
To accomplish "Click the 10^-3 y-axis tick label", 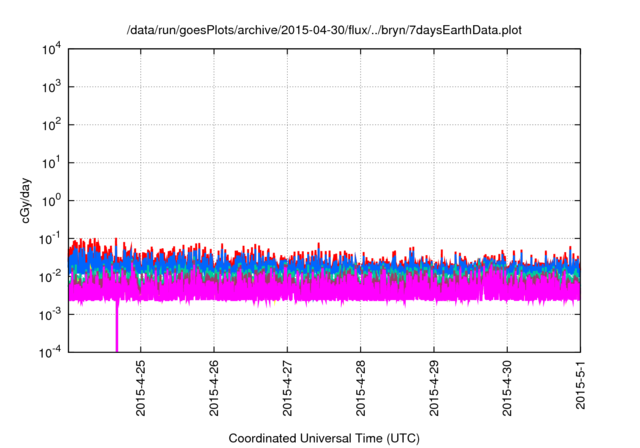I will tap(50, 315).
